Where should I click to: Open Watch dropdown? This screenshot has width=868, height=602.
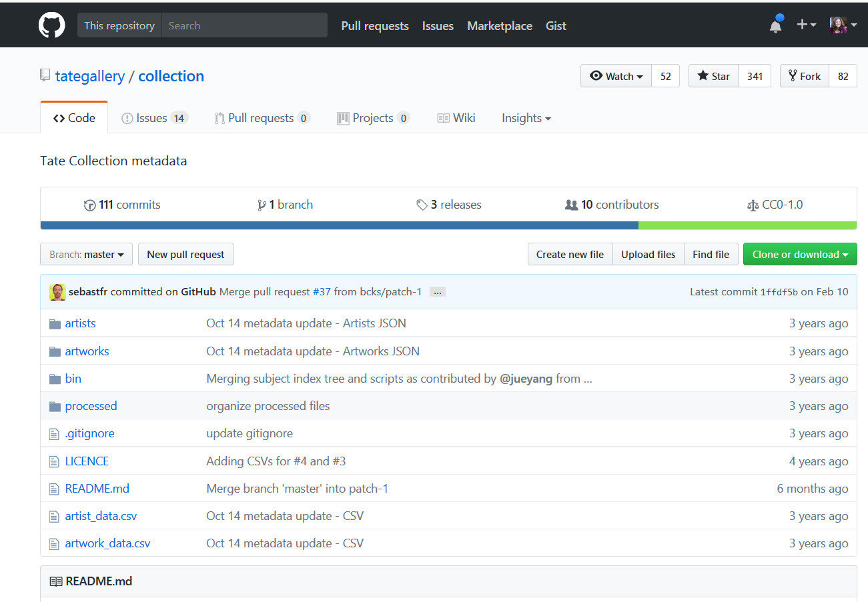click(x=616, y=76)
